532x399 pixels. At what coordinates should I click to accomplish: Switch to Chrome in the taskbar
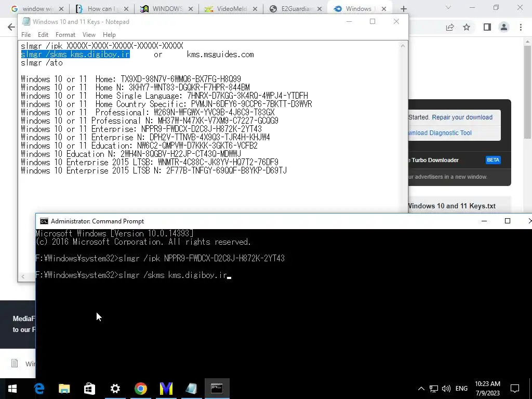(x=140, y=389)
